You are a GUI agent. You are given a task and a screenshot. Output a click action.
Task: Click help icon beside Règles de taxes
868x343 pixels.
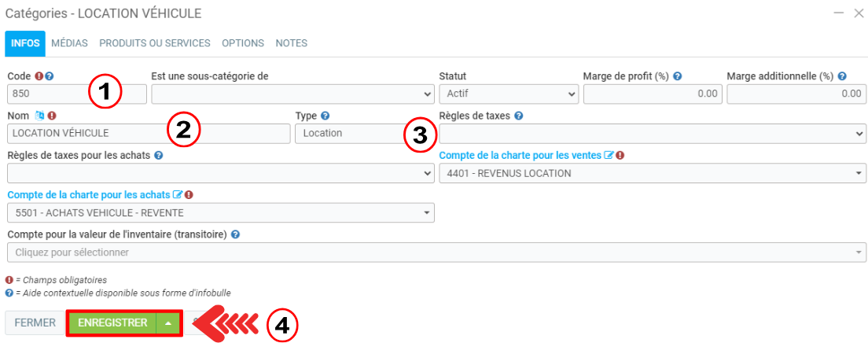(518, 116)
